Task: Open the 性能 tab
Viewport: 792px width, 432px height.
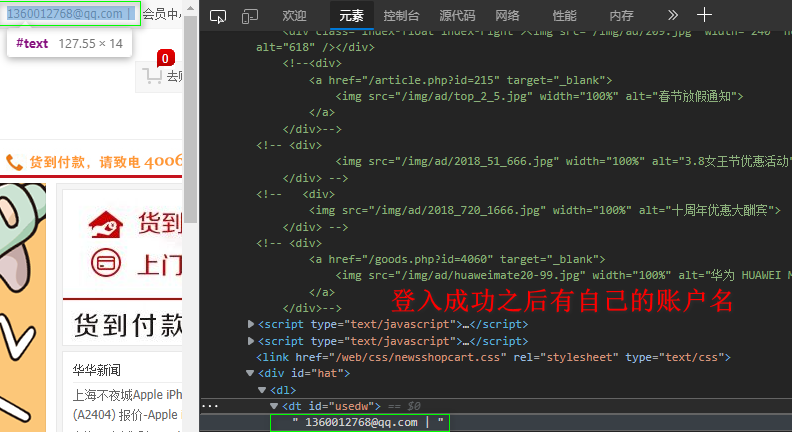Action: pos(564,16)
